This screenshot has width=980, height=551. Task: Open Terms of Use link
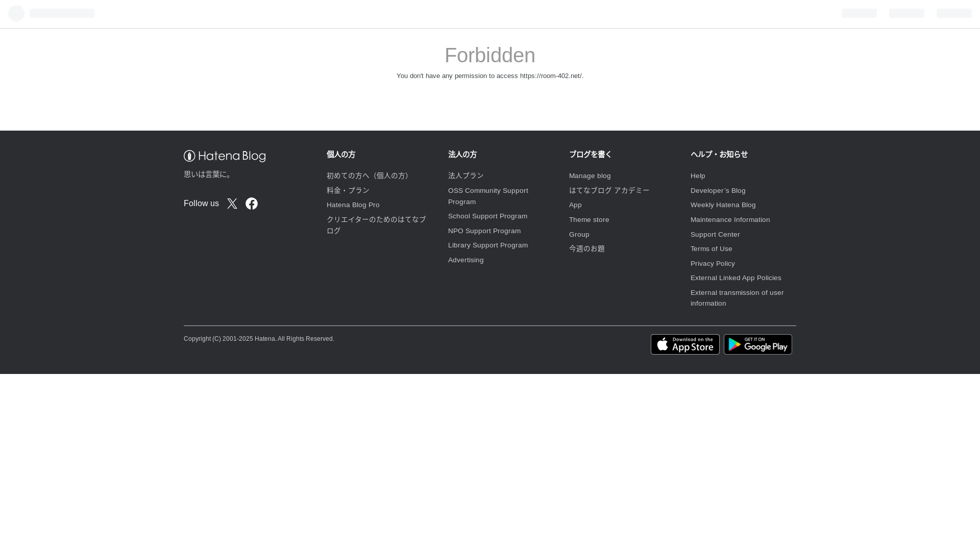pos(712,249)
